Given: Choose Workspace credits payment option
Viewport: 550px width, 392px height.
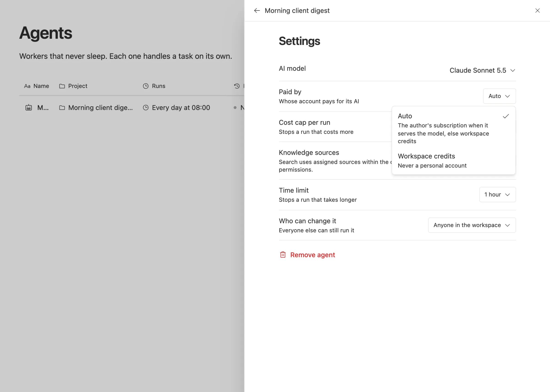Looking at the screenshot, I should tap(454, 160).
